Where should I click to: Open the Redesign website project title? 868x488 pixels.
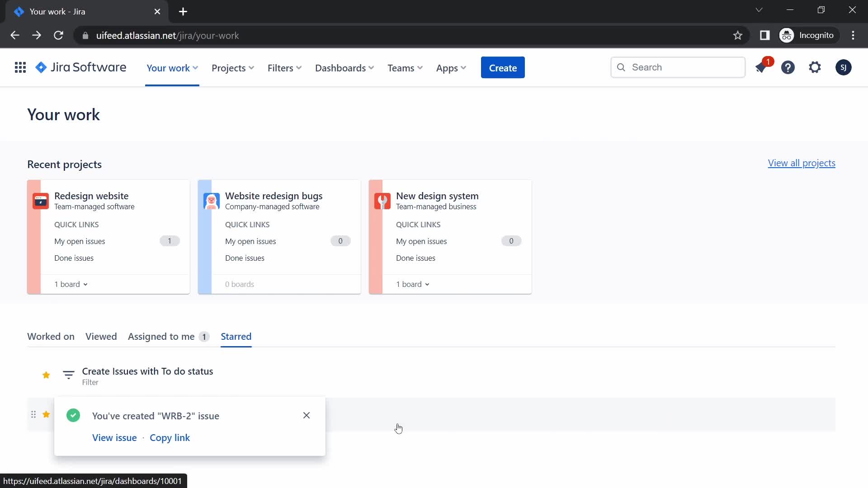(x=91, y=196)
